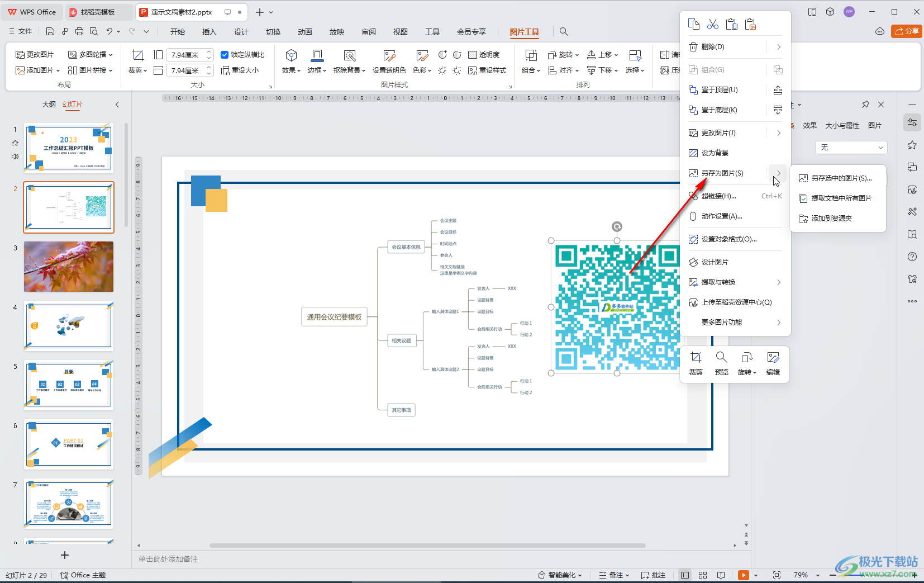Click bring to front icon beside 置于顶层
The width and height of the screenshot is (924, 583).
point(778,90)
